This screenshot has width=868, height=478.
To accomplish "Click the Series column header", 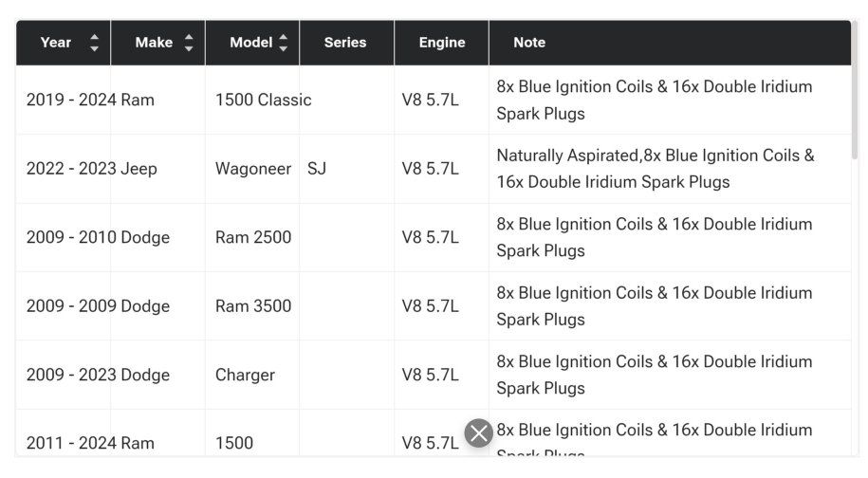I will [x=345, y=43].
